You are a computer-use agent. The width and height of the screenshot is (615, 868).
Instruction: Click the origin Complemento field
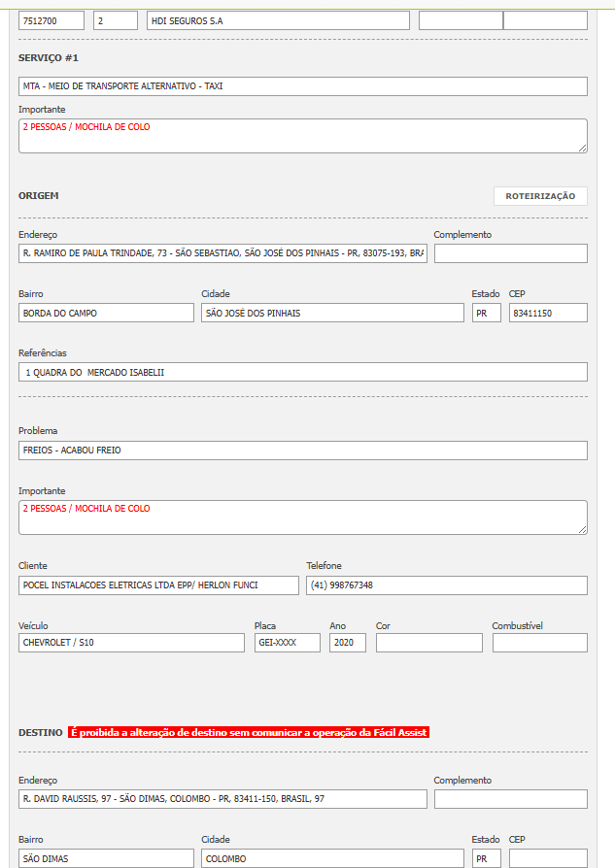coord(510,253)
